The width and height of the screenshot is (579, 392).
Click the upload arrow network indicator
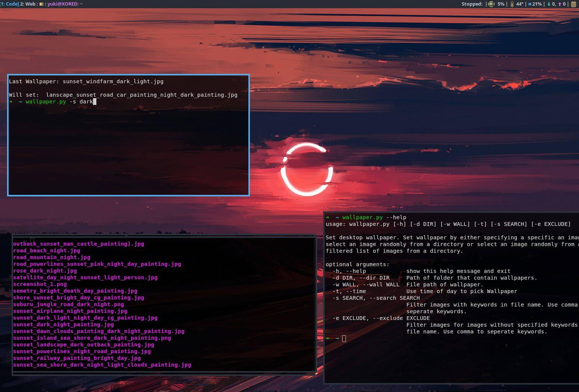point(560,4)
